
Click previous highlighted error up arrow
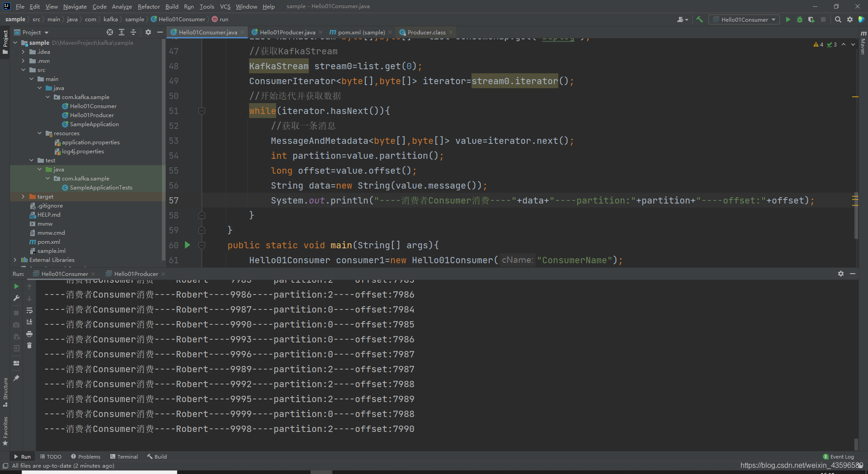844,44
